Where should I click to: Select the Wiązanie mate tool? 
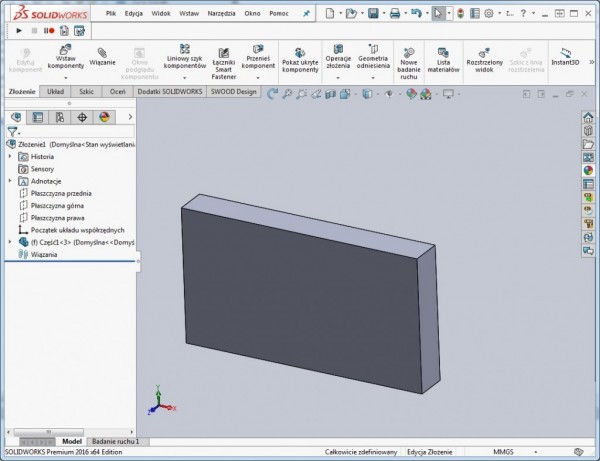pos(102,57)
